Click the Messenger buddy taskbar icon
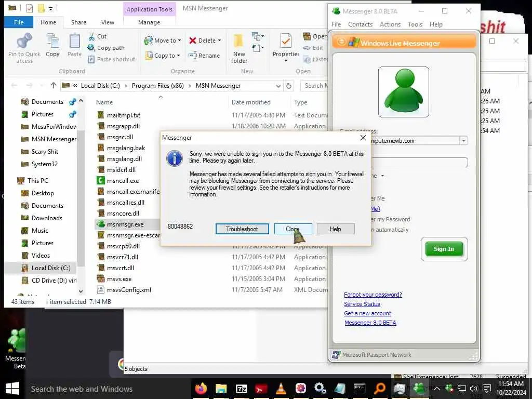The height and width of the screenshot is (399, 532). (419, 388)
